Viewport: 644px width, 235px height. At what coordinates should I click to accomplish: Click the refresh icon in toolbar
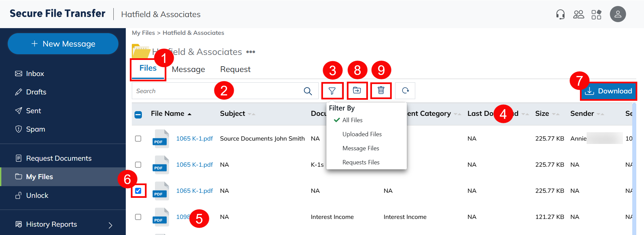[x=405, y=91]
